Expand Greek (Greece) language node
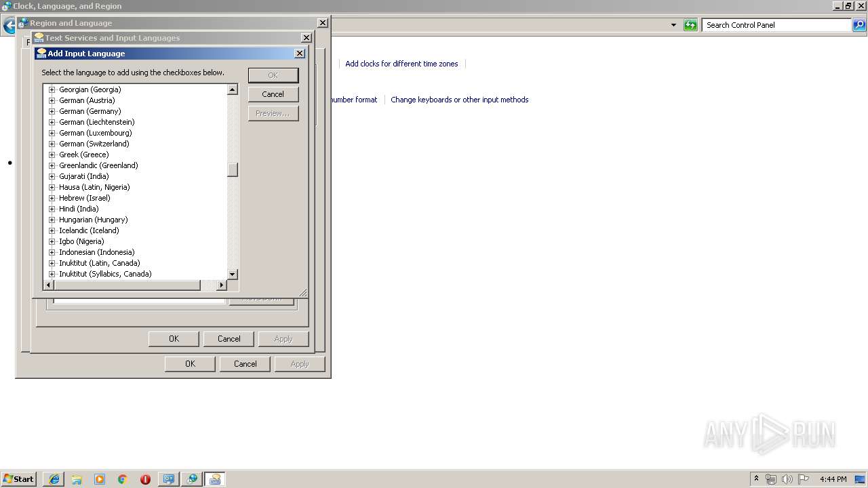The height and width of the screenshot is (488, 868). point(52,155)
